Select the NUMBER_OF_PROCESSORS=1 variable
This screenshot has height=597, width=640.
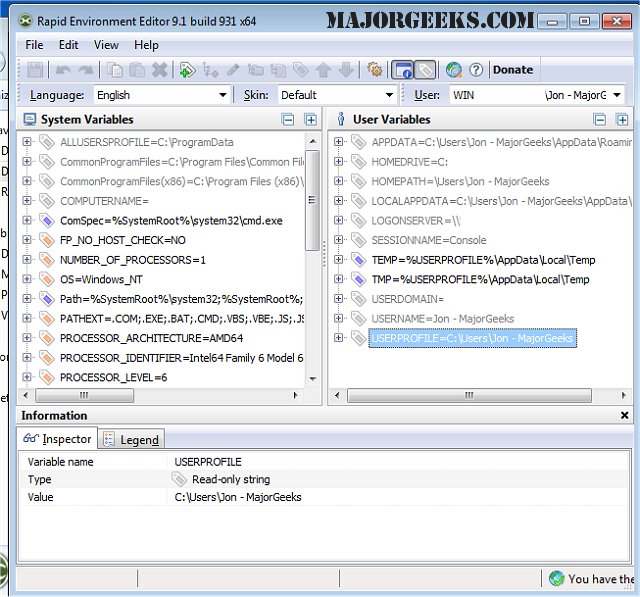(x=133, y=260)
